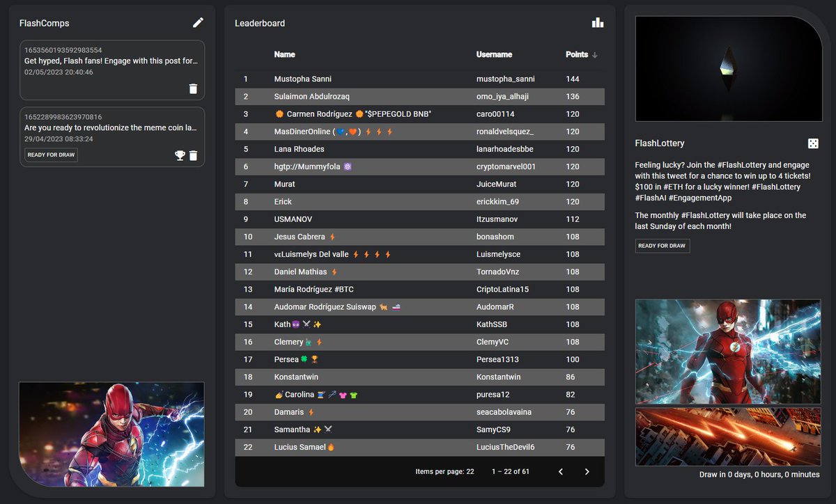Open the Get hyped Flash fans post
This screenshot has height=504, width=836.
point(104,63)
